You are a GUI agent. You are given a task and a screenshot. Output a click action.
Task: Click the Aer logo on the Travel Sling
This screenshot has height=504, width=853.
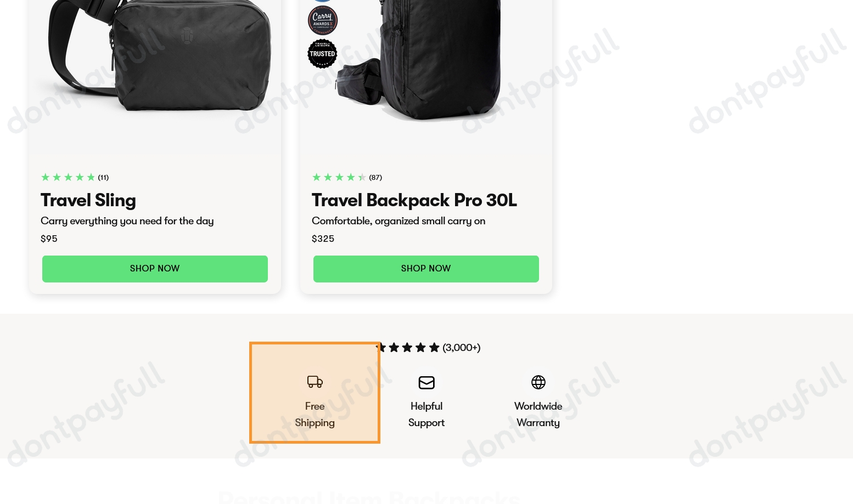[x=187, y=36]
